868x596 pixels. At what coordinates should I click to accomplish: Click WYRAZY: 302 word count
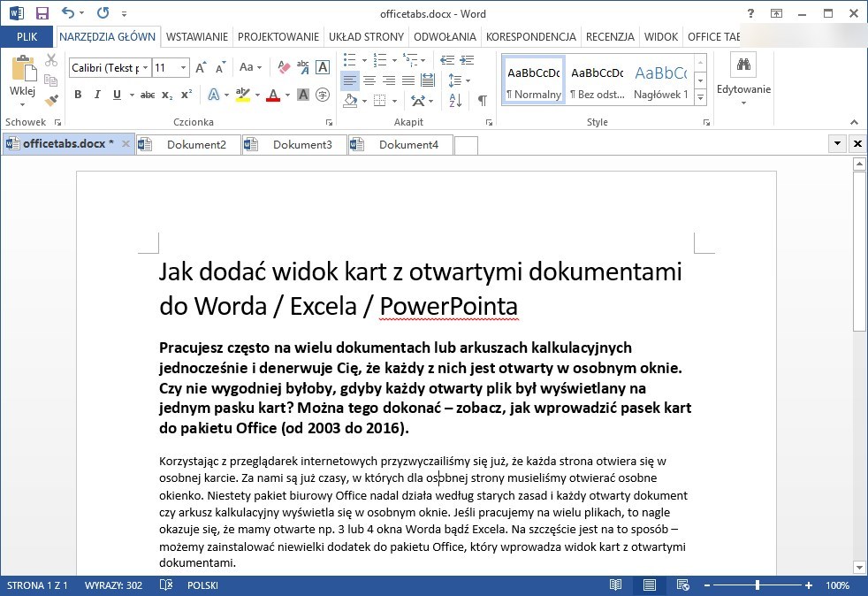113,585
